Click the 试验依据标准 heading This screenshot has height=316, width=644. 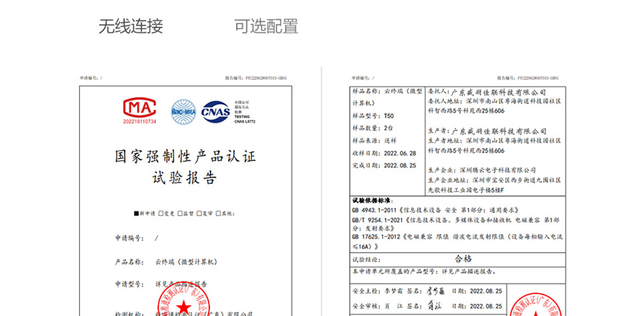coord(372,201)
